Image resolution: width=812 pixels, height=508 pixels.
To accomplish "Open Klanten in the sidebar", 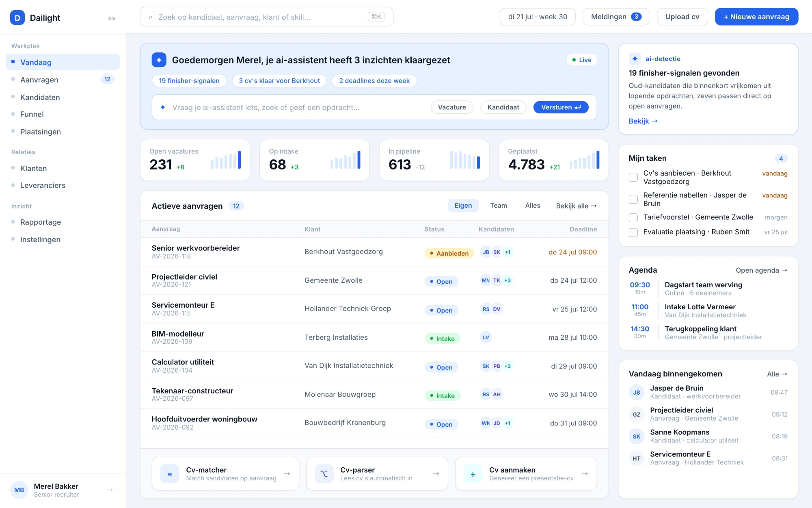I will click(x=63, y=168).
